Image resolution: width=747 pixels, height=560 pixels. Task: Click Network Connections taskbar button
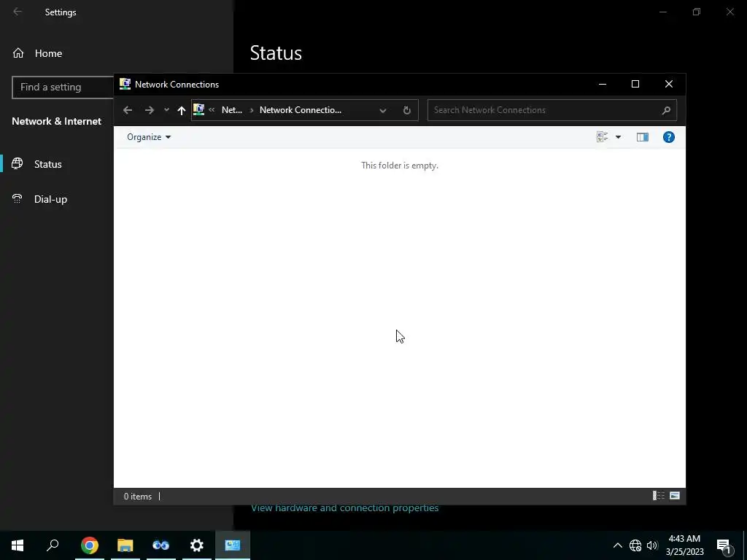(x=233, y=545)
